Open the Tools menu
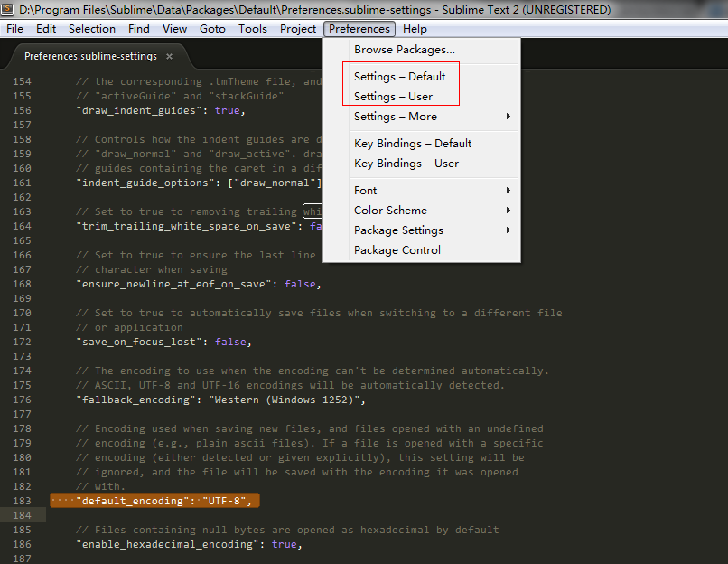Image resolution: width=728 pixels, height=564 pixels. tap(252, 28)
